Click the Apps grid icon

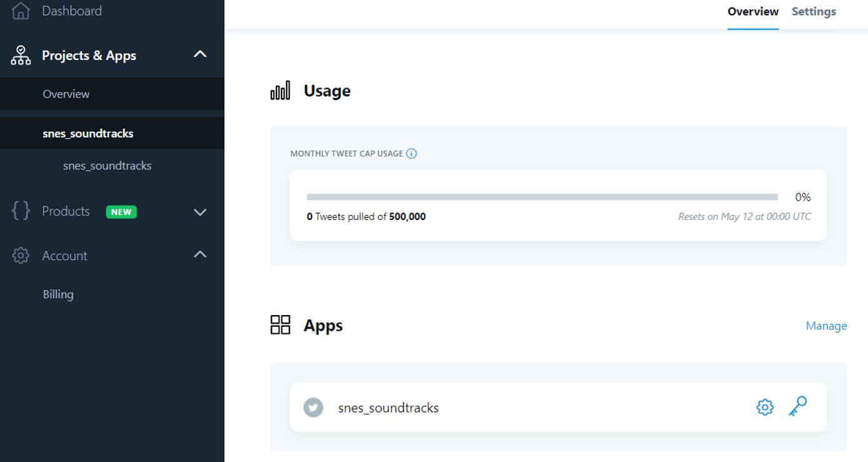click(x=281, y=324)
